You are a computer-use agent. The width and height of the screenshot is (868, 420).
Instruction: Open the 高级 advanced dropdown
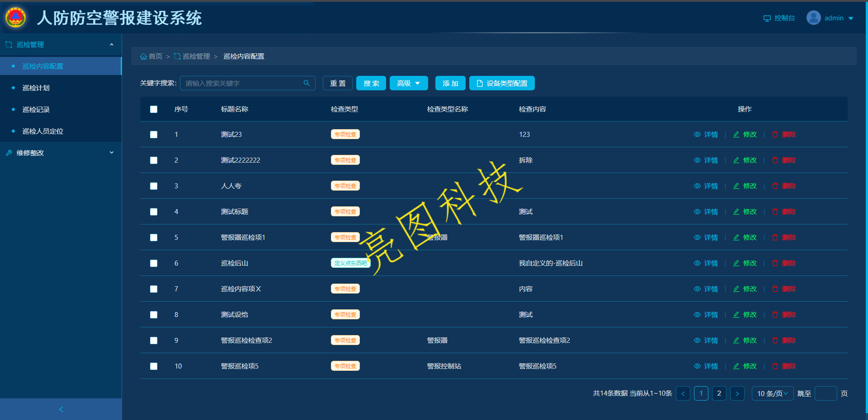click(408, 83)
